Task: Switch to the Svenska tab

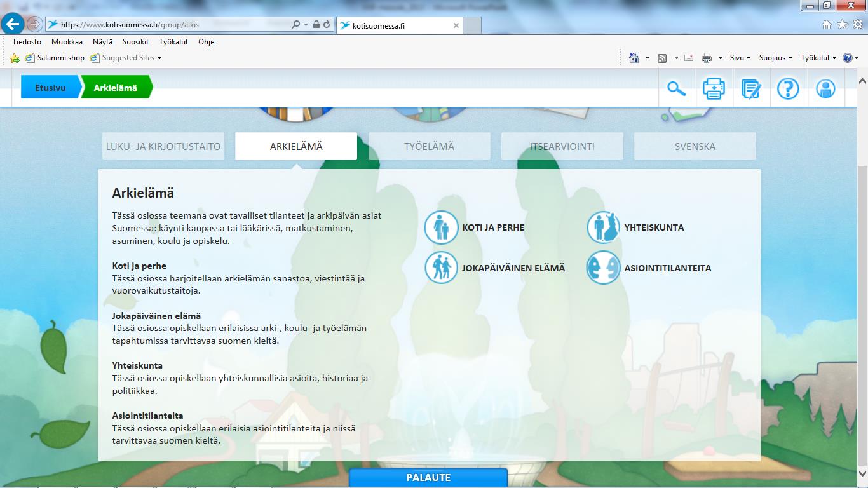Action: coord(695,146)
